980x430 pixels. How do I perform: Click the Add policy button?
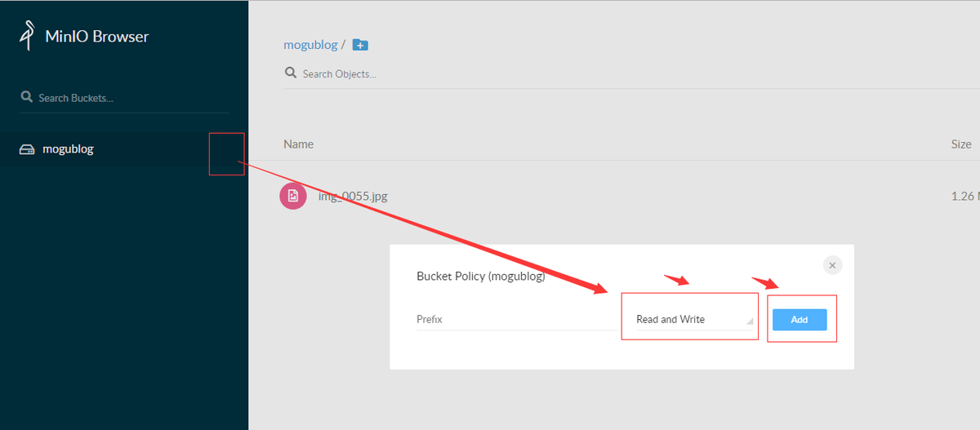pyautogui.click(x=800, y=320)
